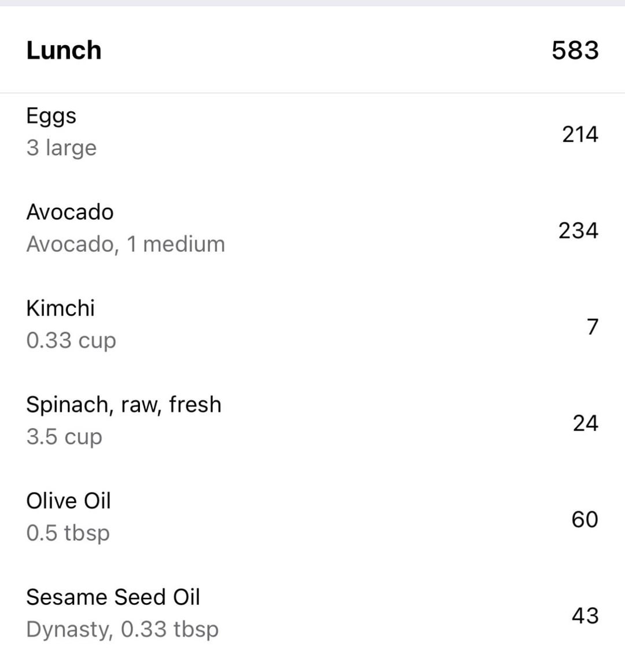Tap the 7 calorie value for Kimchi
The image size is (625, 672).
592,327
